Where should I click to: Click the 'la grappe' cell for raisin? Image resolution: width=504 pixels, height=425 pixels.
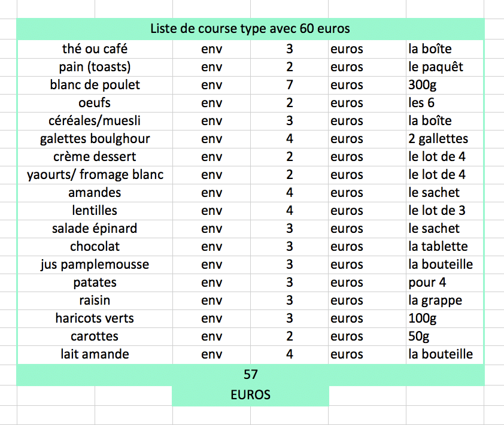[445, 300]
